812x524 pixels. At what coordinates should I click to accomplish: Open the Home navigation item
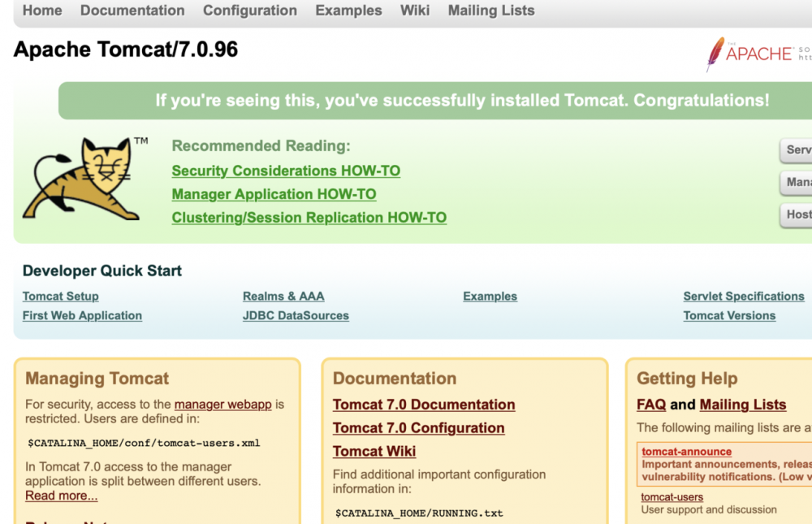pyautogui.click(x=42, y=11)
